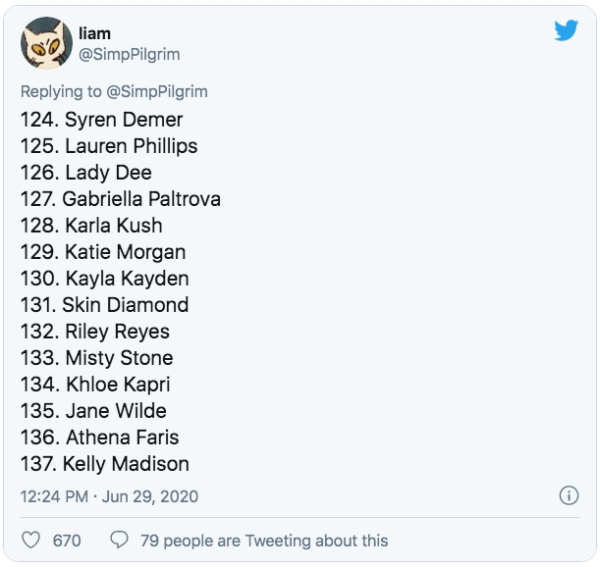
Task: Click the line "129. Katie Morgan"
Action: point(103,252)
